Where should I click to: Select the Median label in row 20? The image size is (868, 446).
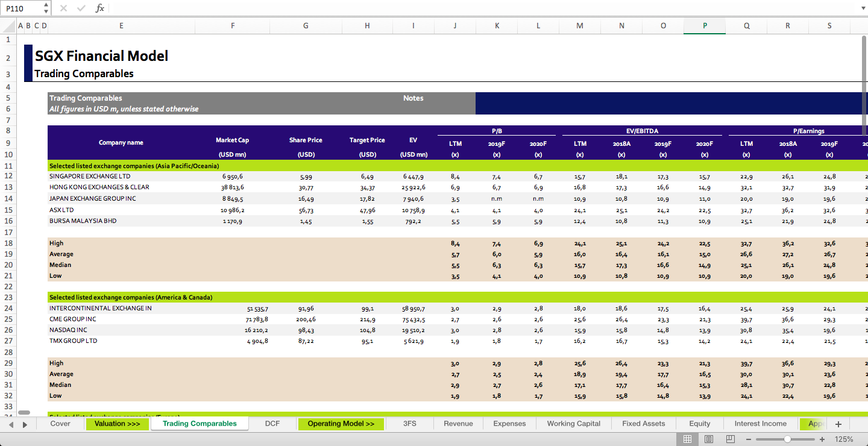(60, 265)
